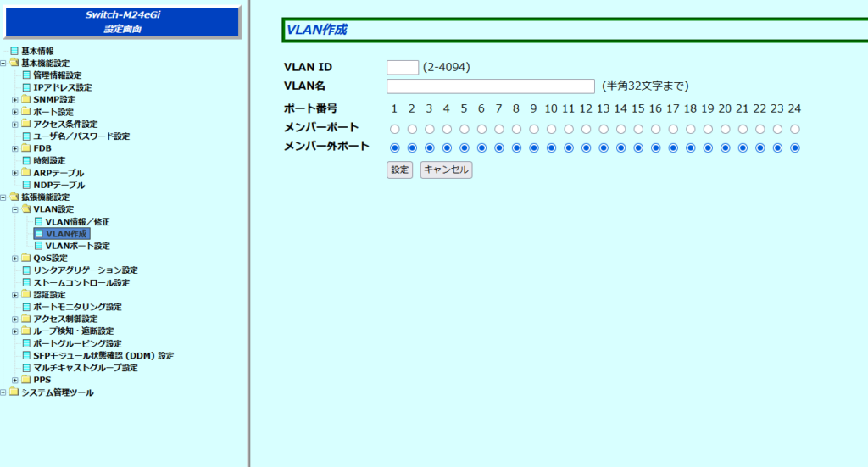Viewport: 868px width, 467px height.
Task: Expand the SNMP設定 tree node
Action: (x=14, y=100)
